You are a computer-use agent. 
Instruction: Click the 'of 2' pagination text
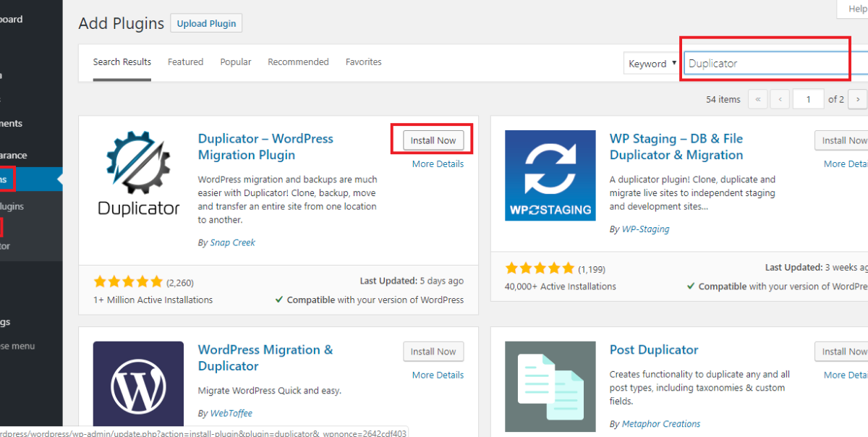tap(836, 100)
